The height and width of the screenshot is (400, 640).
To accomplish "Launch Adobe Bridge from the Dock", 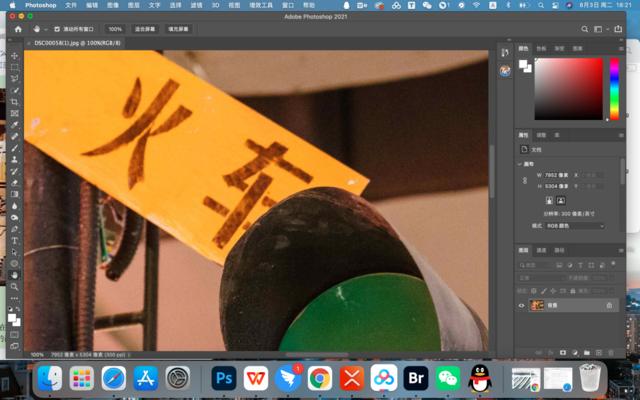I will point(416,378).
